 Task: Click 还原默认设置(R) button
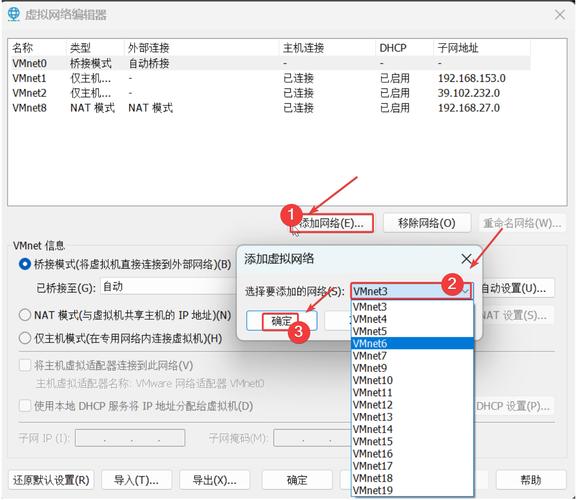point(51,480)
